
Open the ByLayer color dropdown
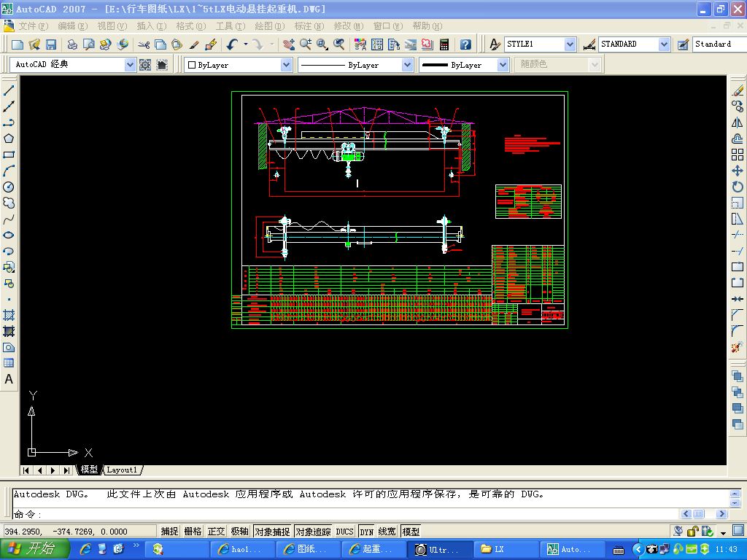pos(286,65)
